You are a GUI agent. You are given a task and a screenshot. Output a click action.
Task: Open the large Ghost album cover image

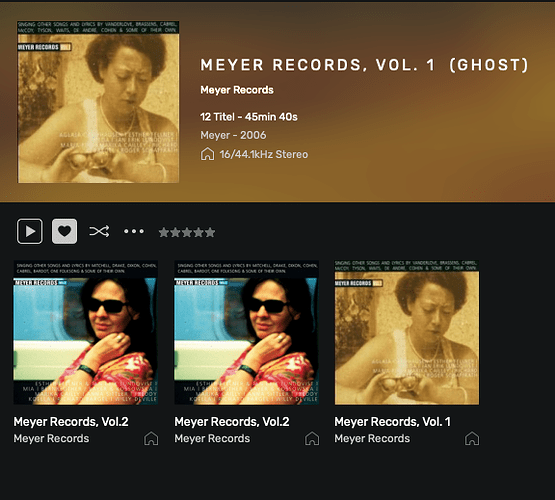[98, 102]
